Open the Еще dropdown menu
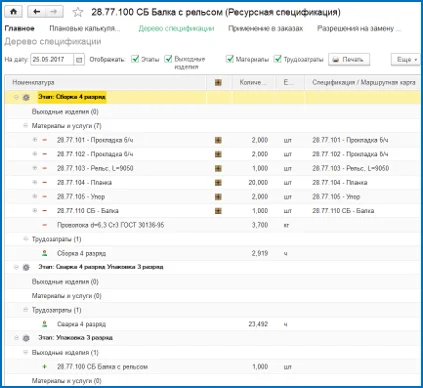 click(x=406, y=60)
